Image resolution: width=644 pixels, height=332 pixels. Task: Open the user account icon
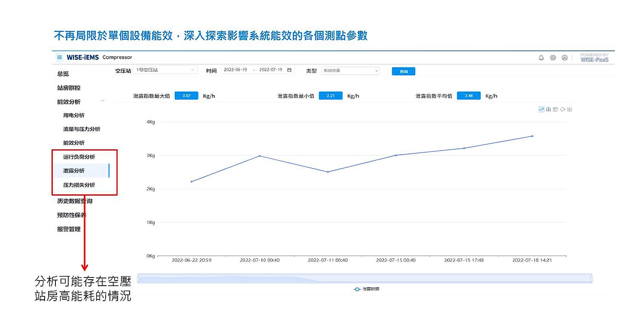pyautogui.click(x=565, y=57)
